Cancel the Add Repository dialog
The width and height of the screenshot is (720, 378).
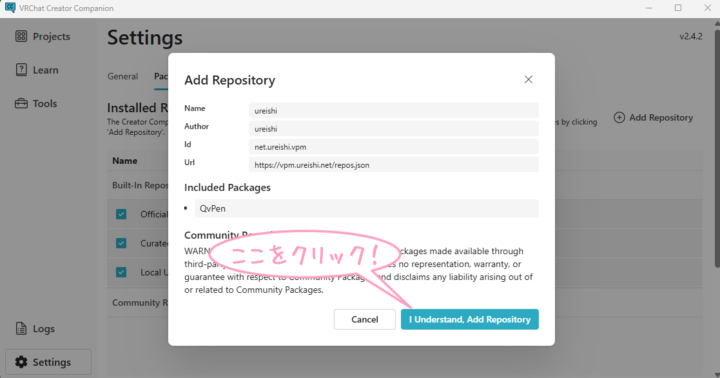(x=365, y=319)
